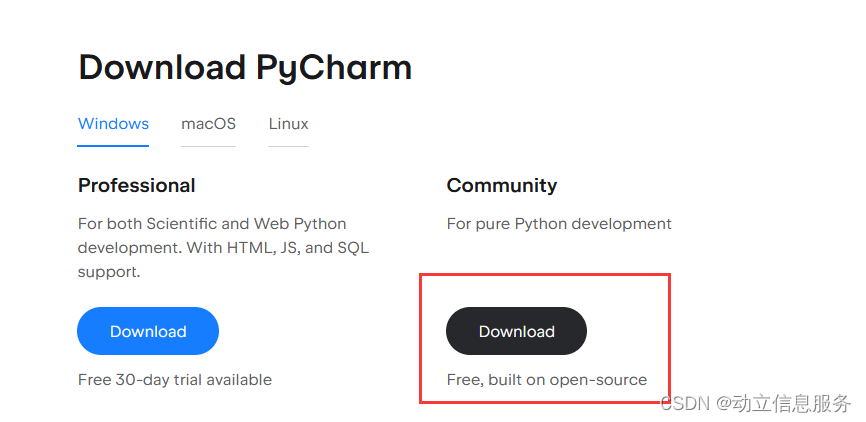Click the word Scientific in Professional description

pos(180,224)
